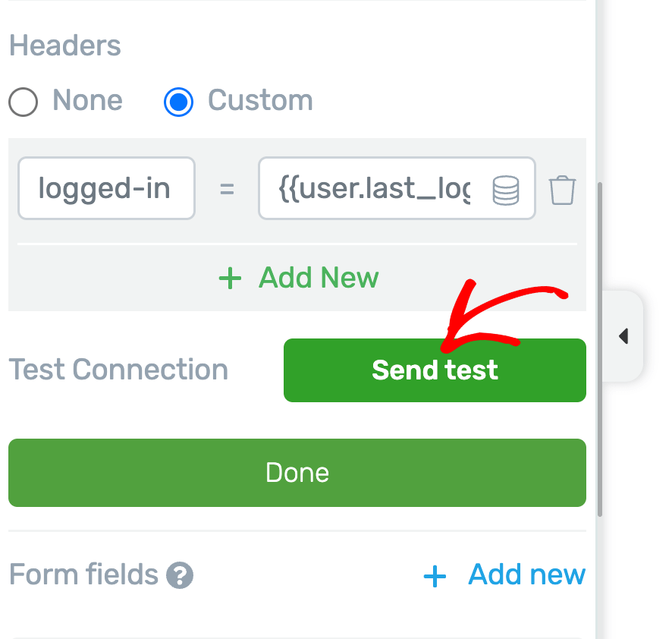Click the Custom option label text
Viewport: 672px width, 639px height.
pyautogui.click(x=260, y=100)
